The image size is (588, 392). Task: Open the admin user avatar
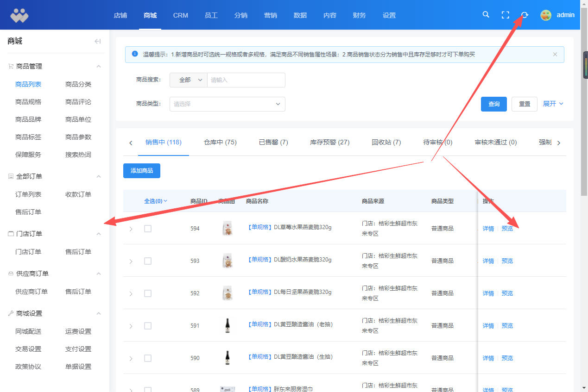pyautogui.click(x=546, y=15)
